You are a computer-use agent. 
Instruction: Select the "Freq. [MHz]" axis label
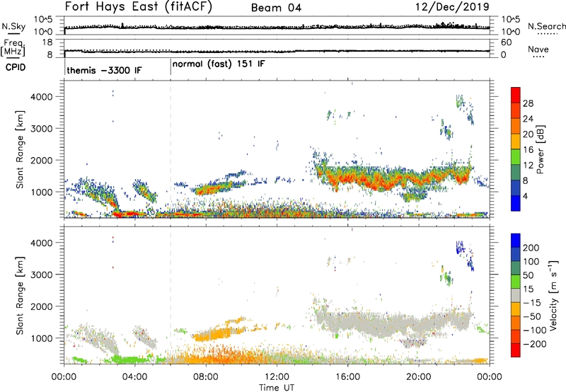point(13,47)
